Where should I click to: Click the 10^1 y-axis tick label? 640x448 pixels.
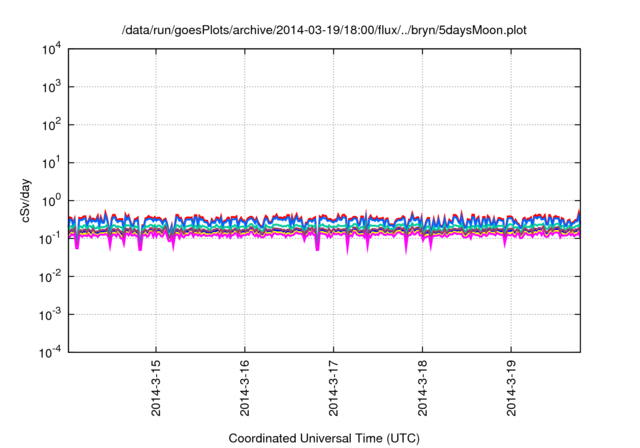tap(49, 162)
